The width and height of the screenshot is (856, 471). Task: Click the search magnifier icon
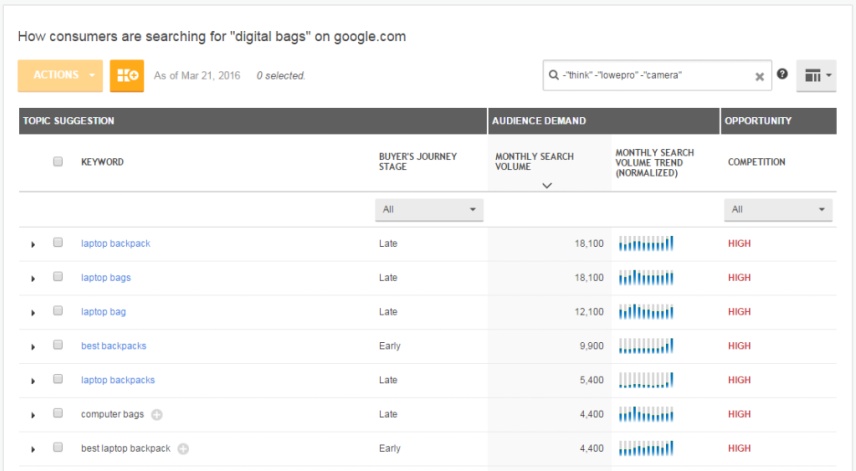(554, 75)
